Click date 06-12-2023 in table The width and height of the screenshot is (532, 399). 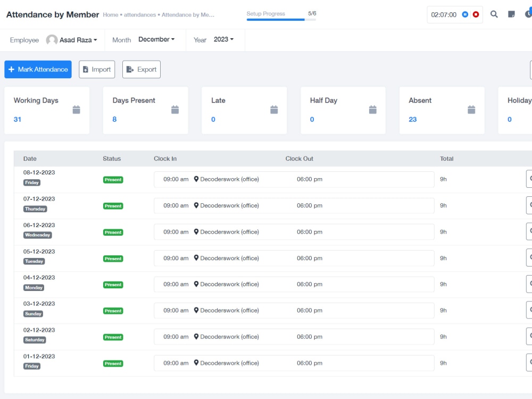[39, 225]
